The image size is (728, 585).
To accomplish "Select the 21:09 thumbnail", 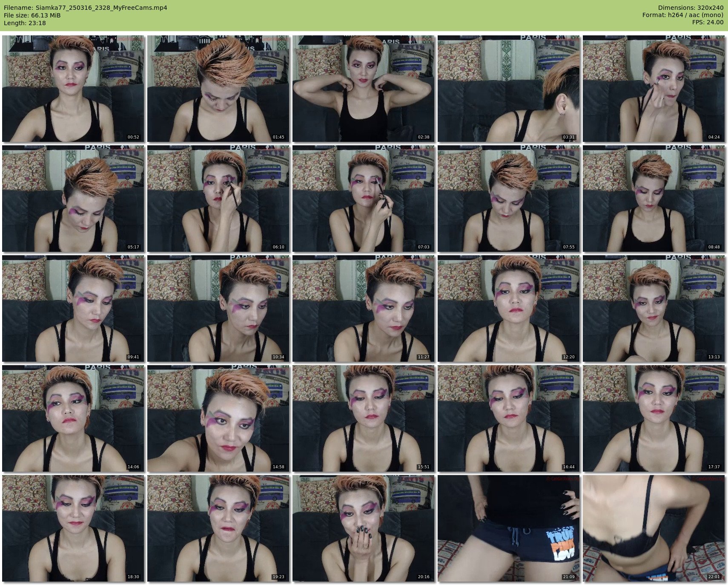I will point(509,528).
